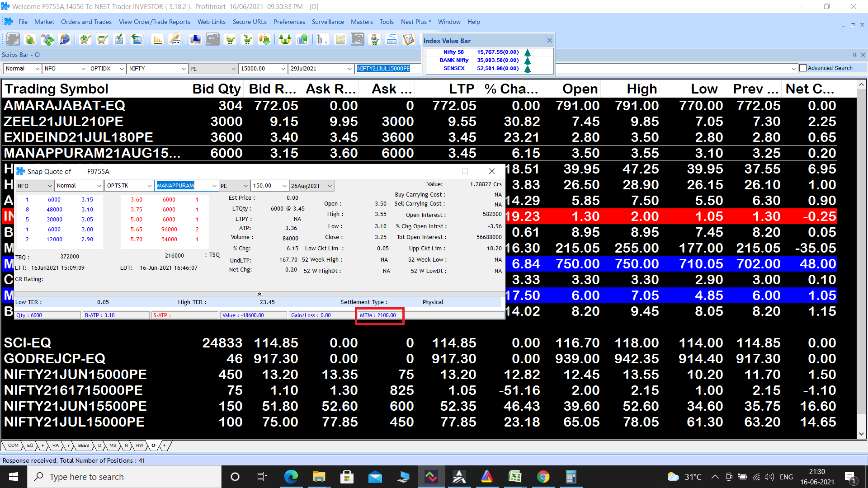Click the plain shopping cart toolbar icon
868x488 pixels.
pyautogui.click(x=102, y=40)
